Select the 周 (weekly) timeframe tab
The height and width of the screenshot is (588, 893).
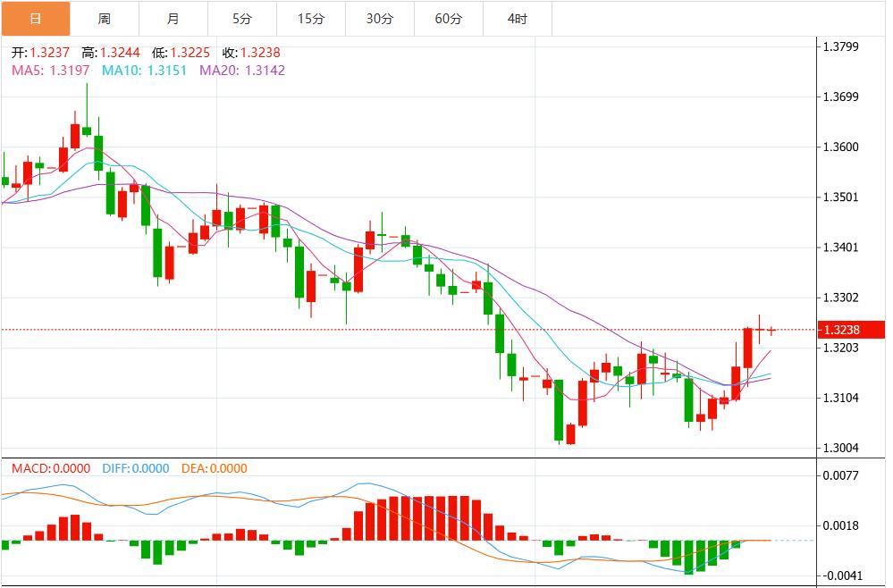click(104, 19)
